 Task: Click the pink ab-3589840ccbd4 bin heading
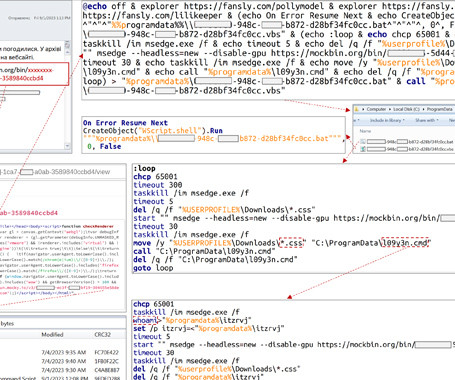(x=29, y=213)
